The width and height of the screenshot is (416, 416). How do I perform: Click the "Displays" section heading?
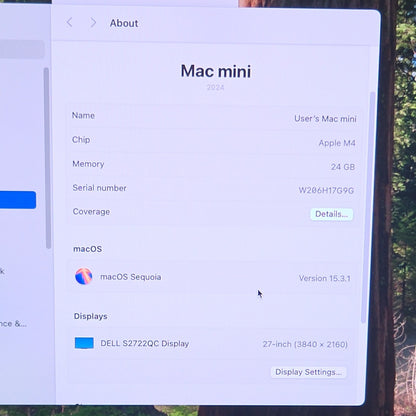[x=91, y=316]
